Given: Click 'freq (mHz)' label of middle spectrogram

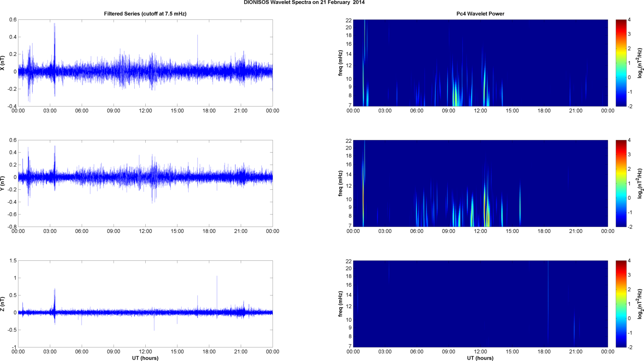Looking at the screenshot, I should pyautogui.click(x=340, y=183).
